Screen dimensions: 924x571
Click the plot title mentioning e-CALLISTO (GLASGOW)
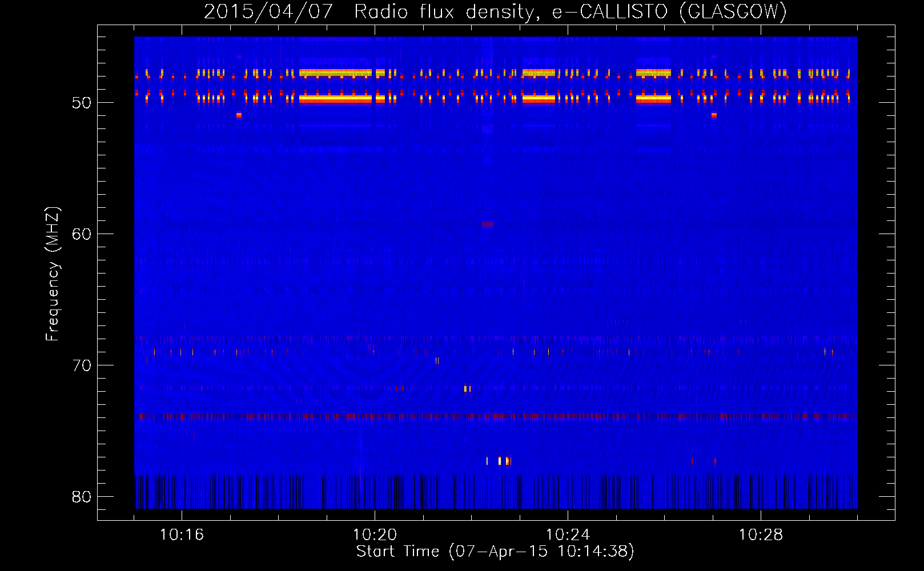pos(496,11)
